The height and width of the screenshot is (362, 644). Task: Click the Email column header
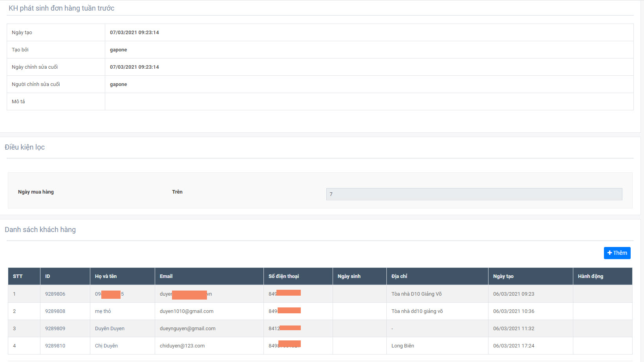point(166,276)
